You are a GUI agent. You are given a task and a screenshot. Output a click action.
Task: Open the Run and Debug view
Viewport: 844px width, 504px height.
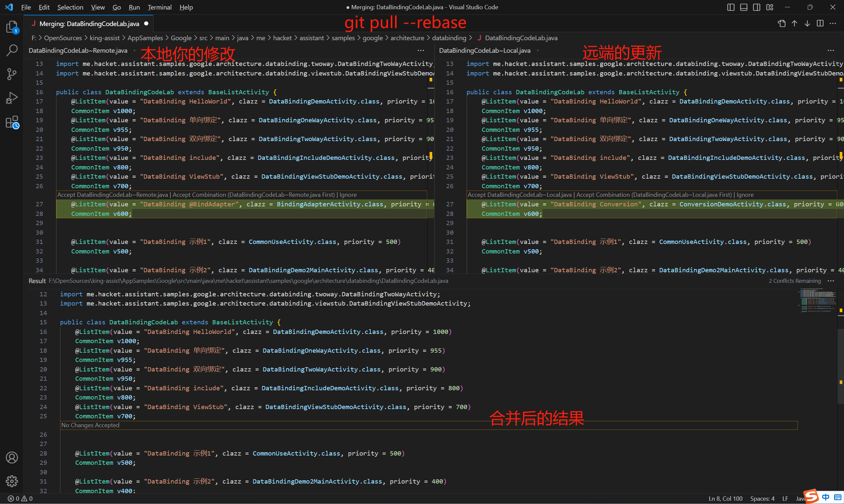[12, 98]
